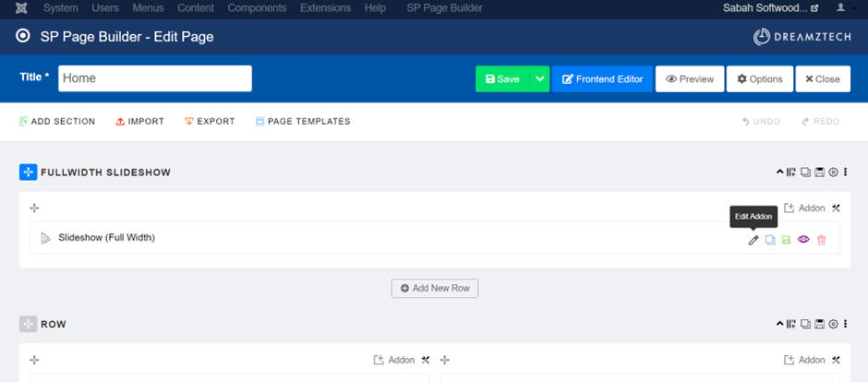
Task: Click the ROW section move handle
Action: coord(29,324)
